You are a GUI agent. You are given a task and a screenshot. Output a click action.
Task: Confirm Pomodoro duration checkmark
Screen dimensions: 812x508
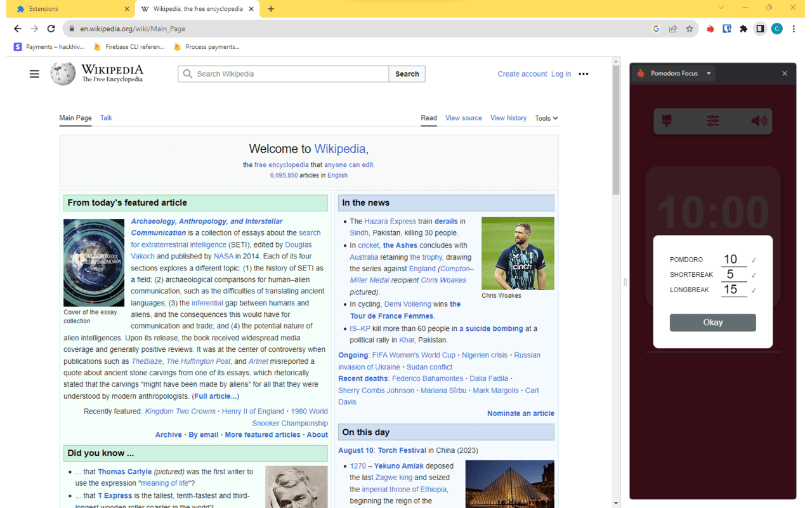tap(754, 260)
